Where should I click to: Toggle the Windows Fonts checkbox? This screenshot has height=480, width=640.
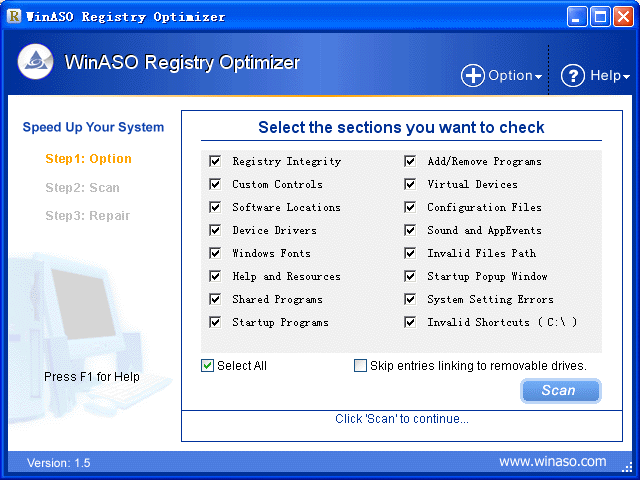tap(215, 253)
